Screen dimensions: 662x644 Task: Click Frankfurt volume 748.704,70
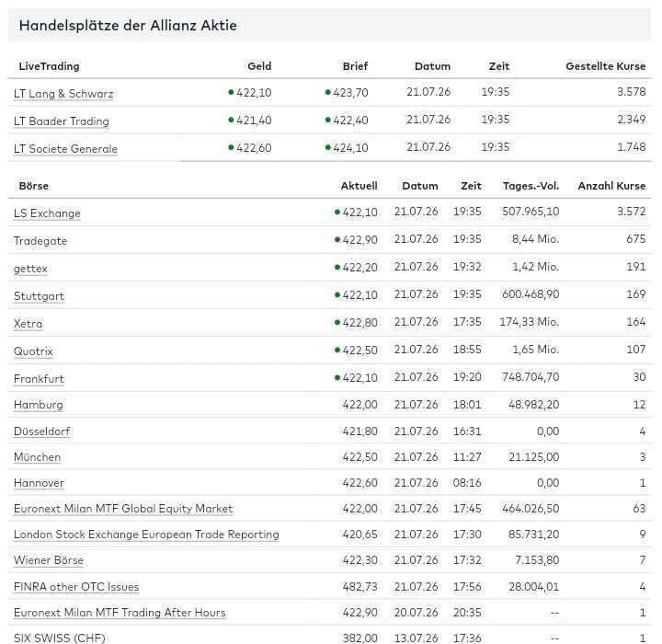click(531, 377)
